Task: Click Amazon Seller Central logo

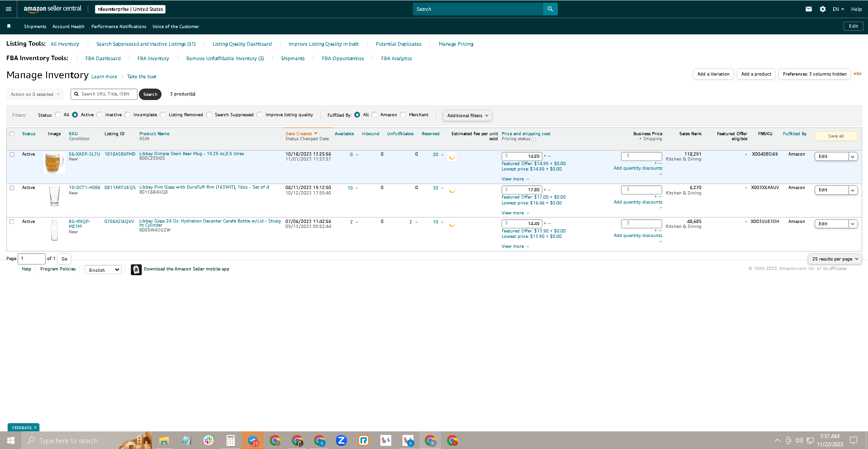Action: 52,9
